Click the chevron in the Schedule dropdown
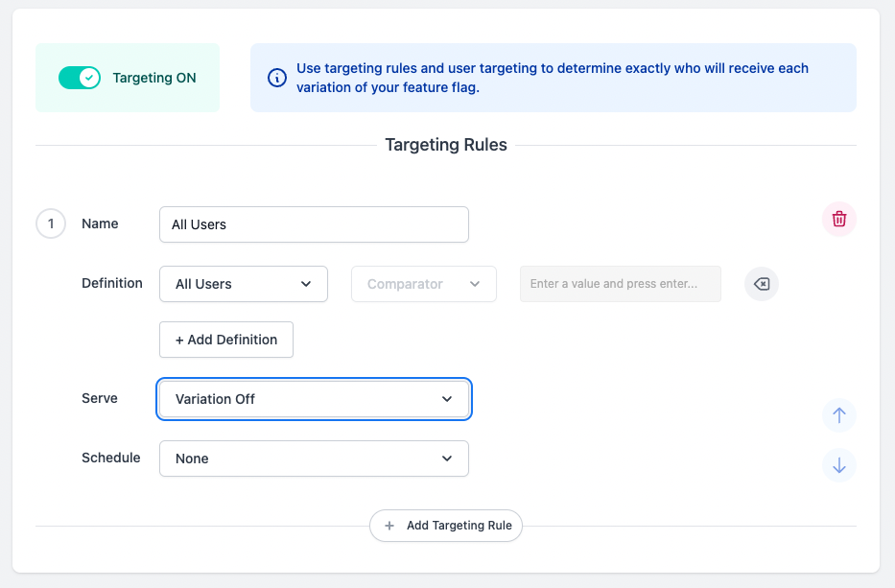895x588 pixels. coord(447,459)
